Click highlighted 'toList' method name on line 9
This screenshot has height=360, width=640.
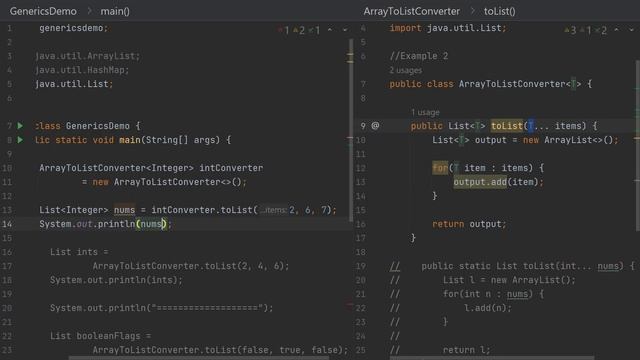[507, 126]
